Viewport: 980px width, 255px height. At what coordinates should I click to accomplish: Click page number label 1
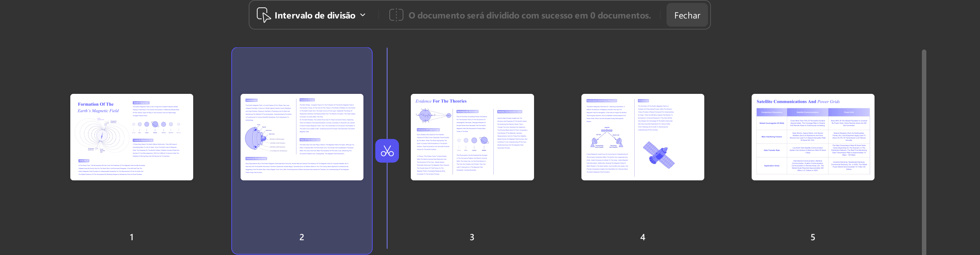132,237
